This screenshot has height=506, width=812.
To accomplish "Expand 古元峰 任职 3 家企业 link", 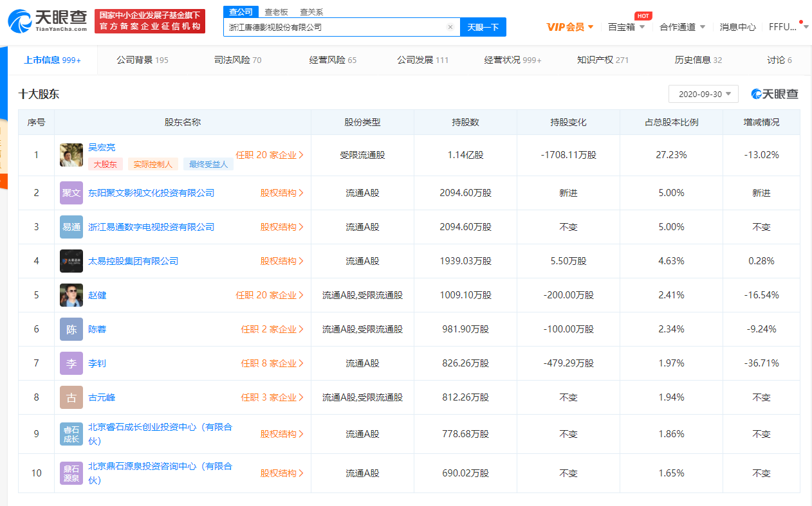I will pos(272,397).
